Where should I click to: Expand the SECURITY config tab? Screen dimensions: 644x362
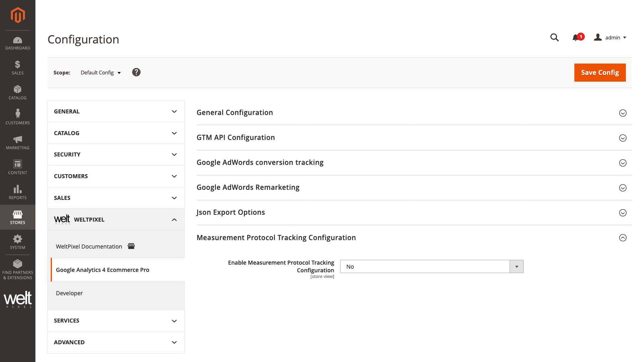[116, 154]
